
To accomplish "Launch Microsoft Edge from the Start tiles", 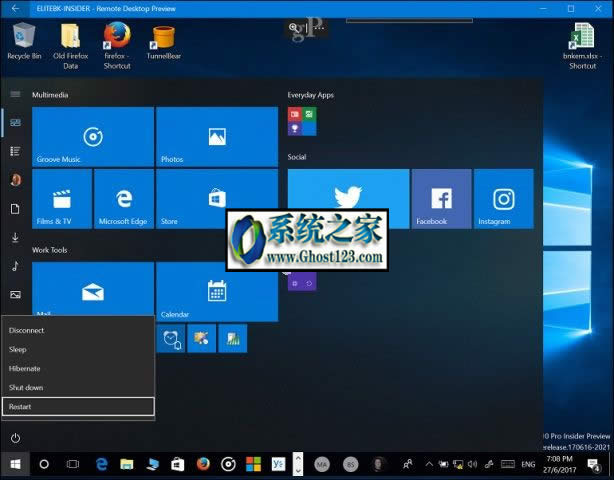I will 124,199.
